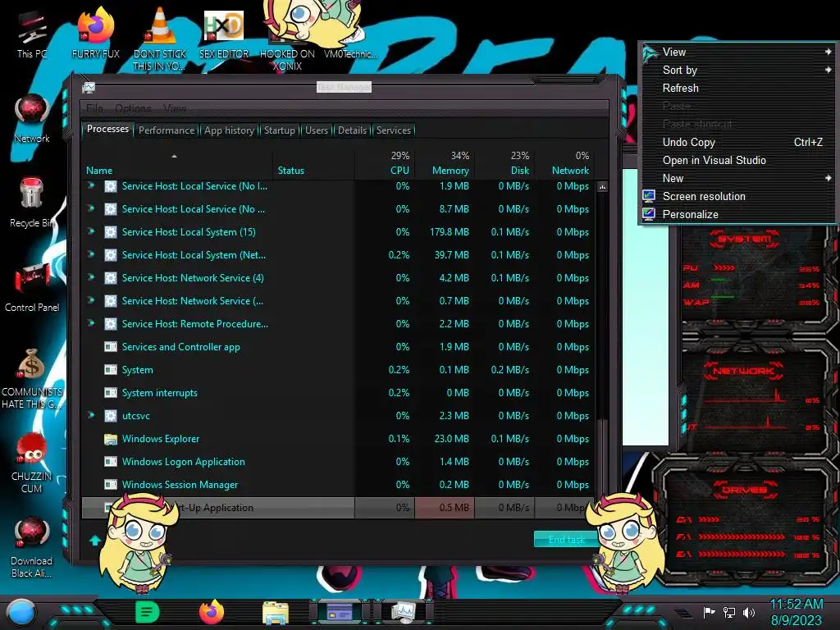
Task: Expand Service Host: Remote Procedure row
Action: (x=91, y=323)
